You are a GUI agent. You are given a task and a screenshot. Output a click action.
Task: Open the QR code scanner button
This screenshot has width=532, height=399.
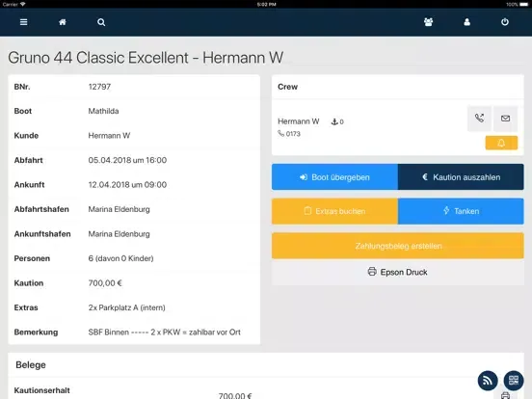point(514,381)
